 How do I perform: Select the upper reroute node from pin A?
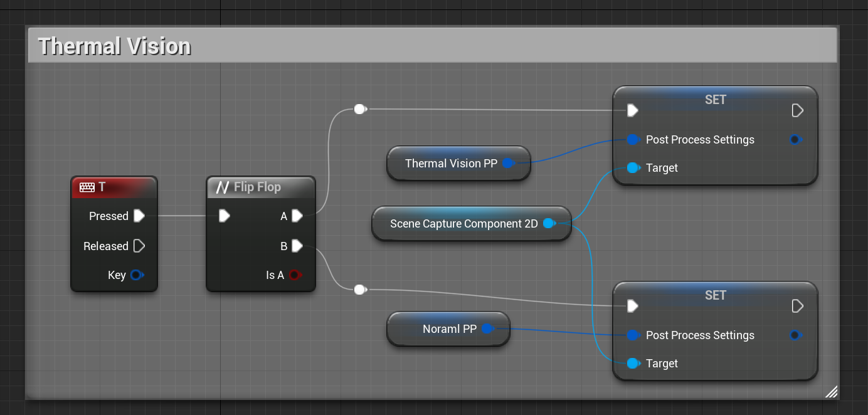coord(360,109)
